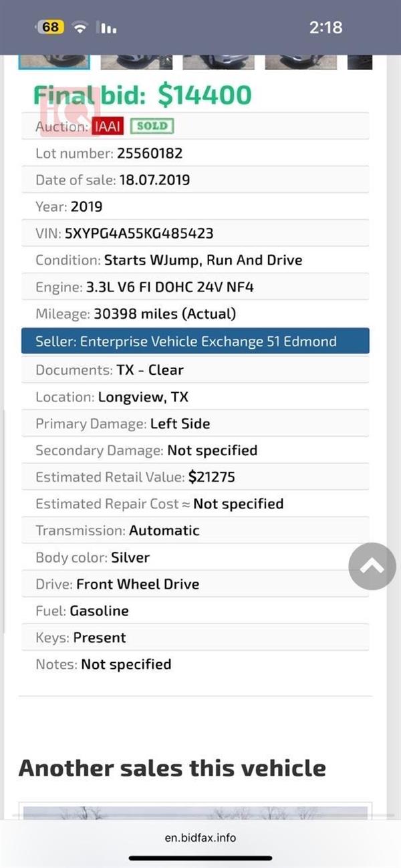Tap the 2:18 clock in status bar

(x=326, y=27)
